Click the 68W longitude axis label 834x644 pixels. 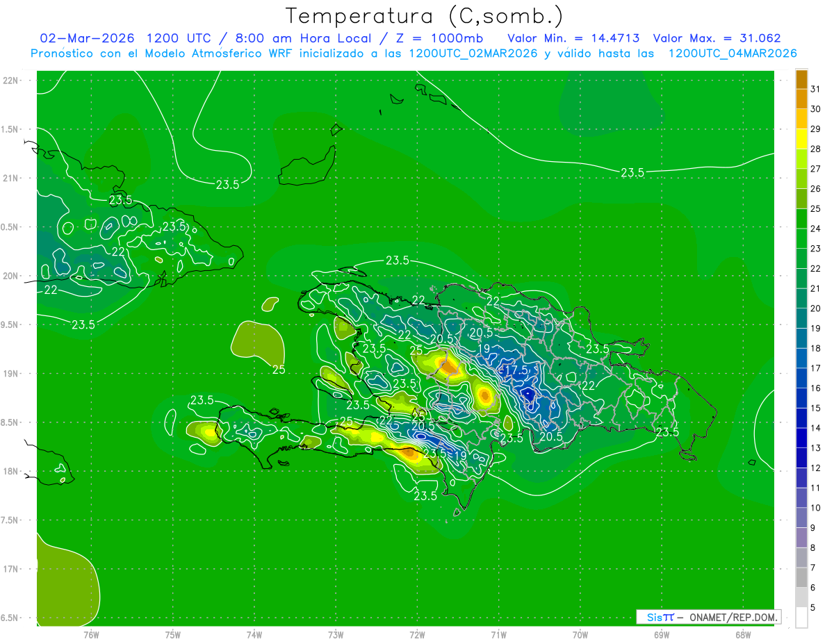743,634
